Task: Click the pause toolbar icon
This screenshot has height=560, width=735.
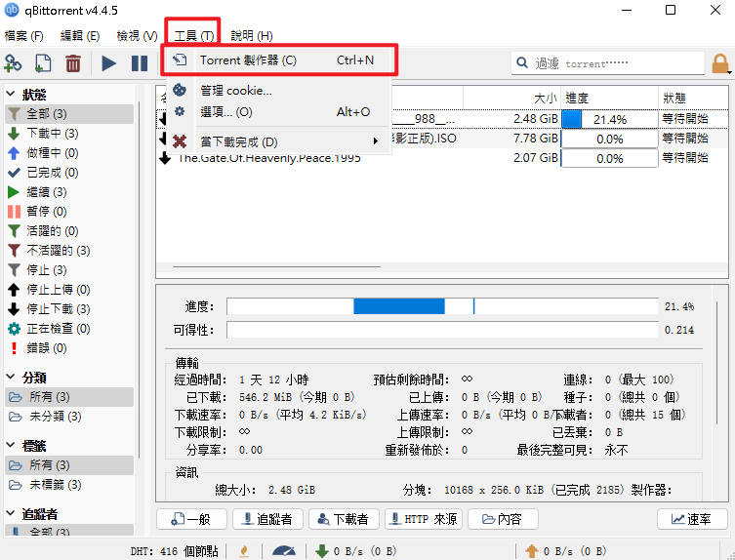Action: 140,63
